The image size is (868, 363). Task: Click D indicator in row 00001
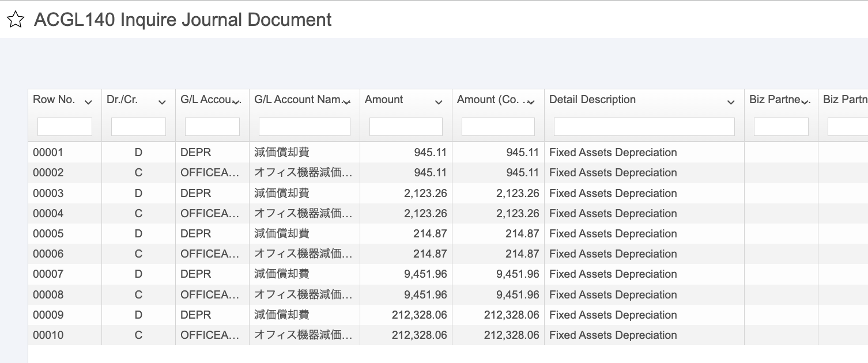138,153
